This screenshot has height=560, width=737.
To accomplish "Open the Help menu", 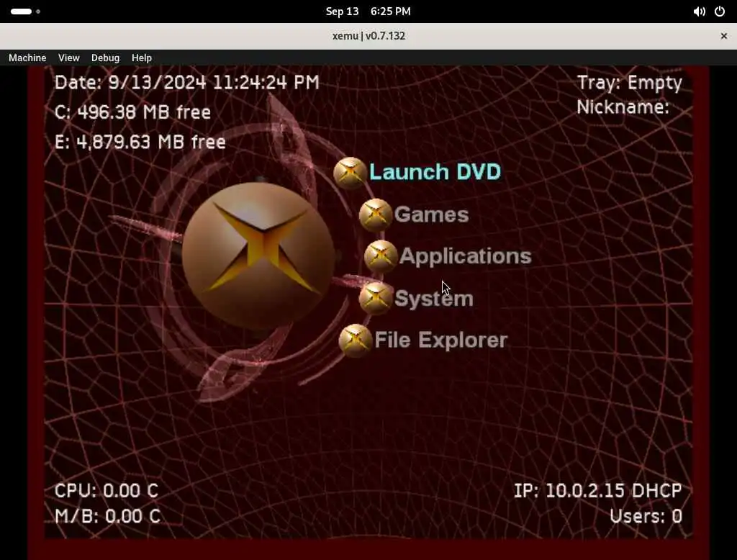I will tap(142, 58).
